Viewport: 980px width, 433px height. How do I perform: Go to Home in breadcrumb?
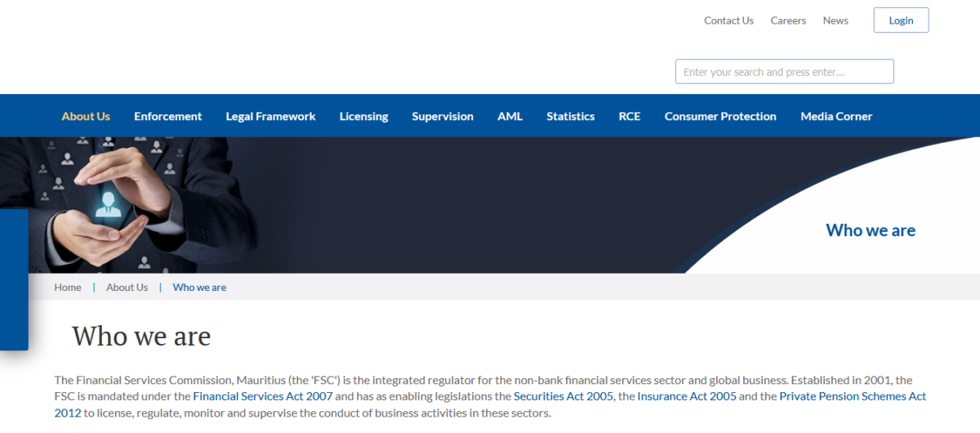(68, 288)
